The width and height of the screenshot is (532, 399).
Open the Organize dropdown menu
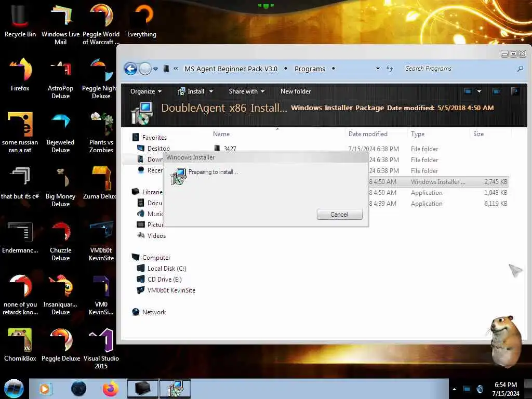click(x=146, y=91)
